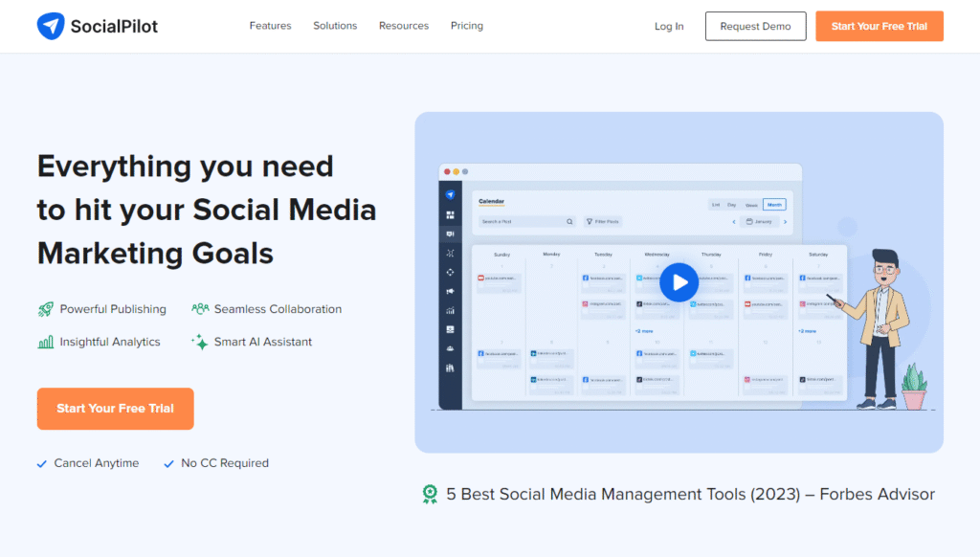Click the SocialPilot paper plane logo
Viewport: 980px width, 557px height.
[51, 26]
